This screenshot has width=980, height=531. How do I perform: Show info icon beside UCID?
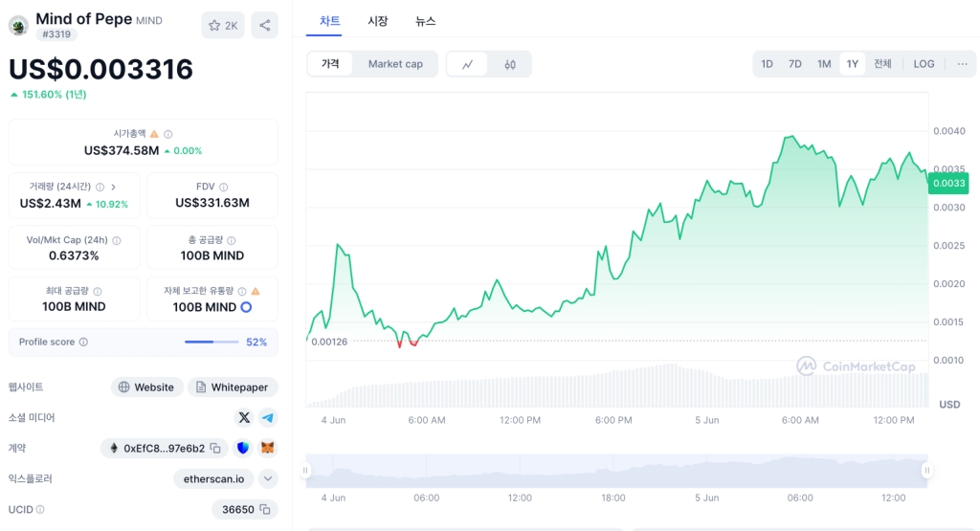[40, 509]
